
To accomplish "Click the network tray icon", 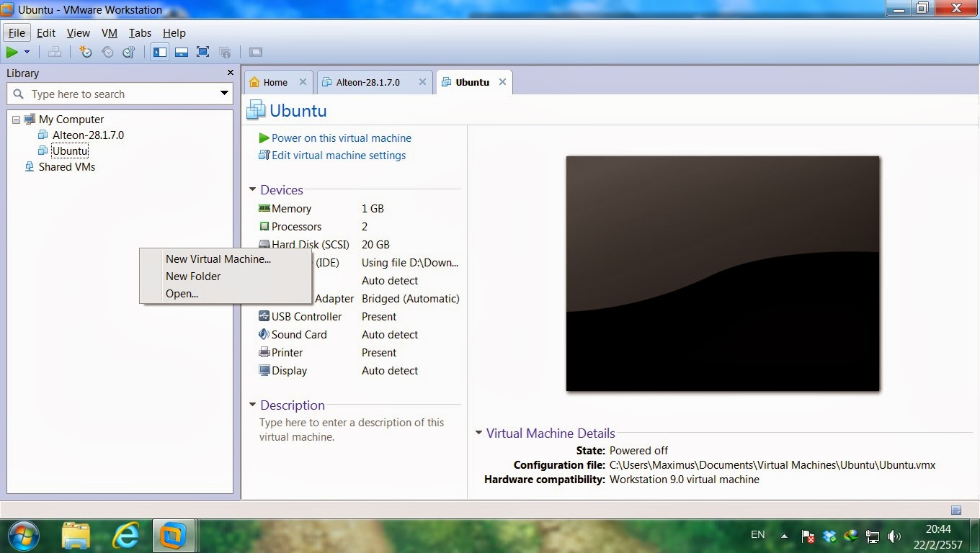I will pos(873,536).
